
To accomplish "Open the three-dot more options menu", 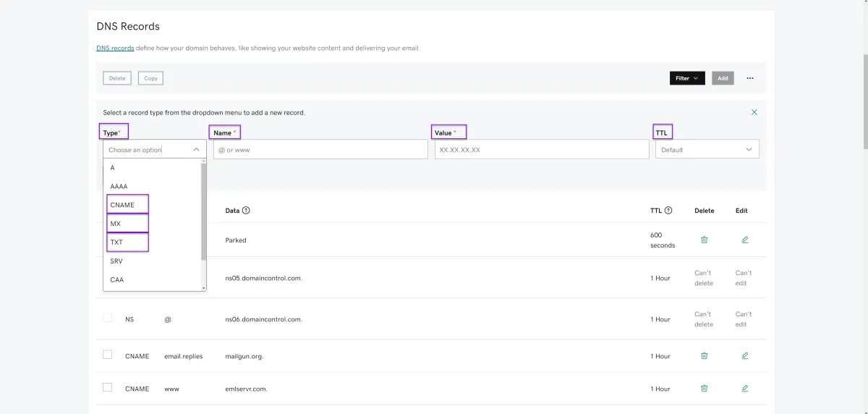I will click(x=750, y=78).
